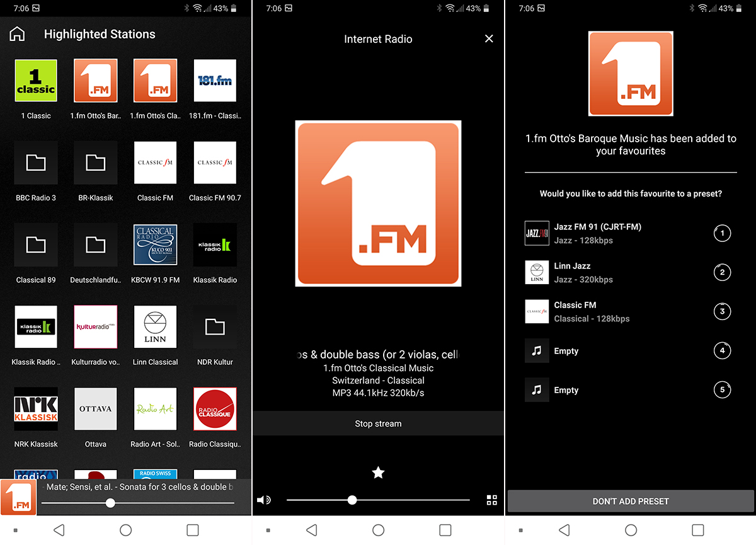Tap the speaker volume icon
Viewport: 756px width, 545px height.
[264, 500]
